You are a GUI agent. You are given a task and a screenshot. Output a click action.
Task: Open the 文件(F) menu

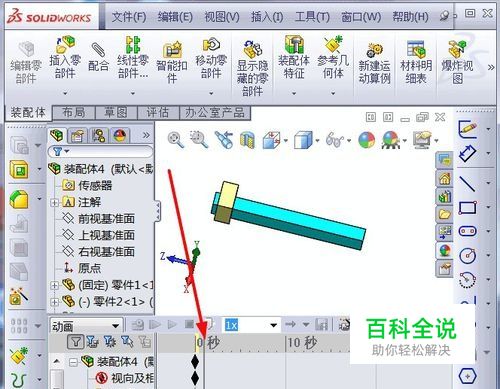[x=129, y=16]
